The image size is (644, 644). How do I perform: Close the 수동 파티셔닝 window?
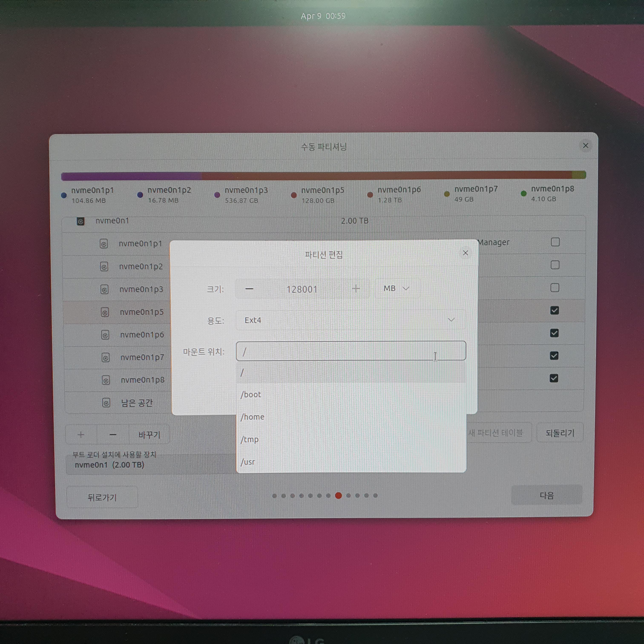tap(586, 146)
